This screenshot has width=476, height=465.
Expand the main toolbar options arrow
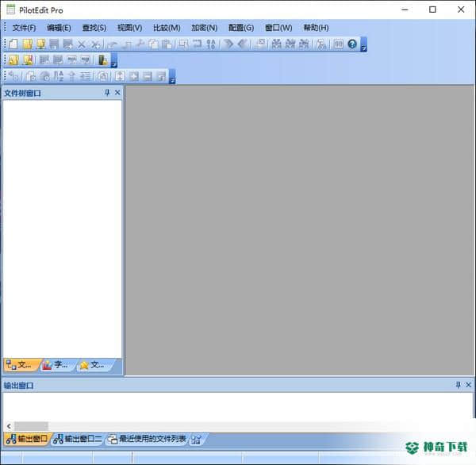point(363,44)
